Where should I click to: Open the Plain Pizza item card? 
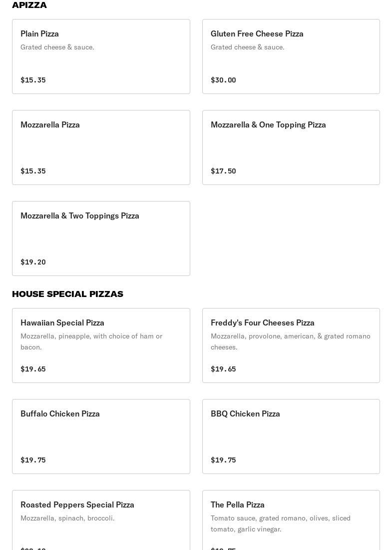pyautogui.click(x=101, y=56)
